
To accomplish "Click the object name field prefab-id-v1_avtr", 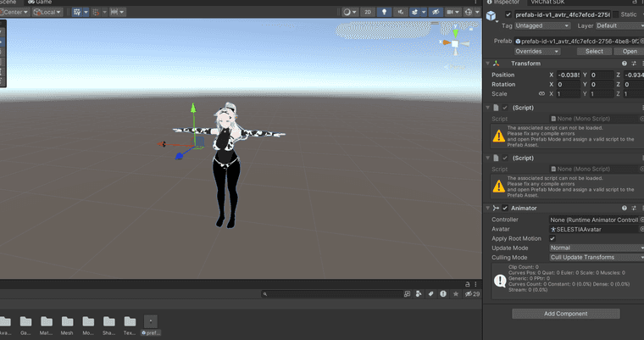I will (563, 14).
